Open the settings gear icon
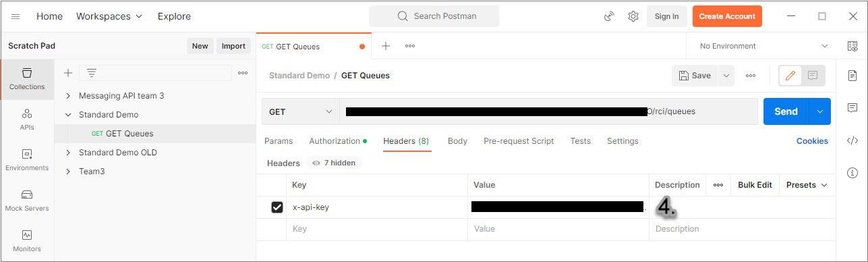 pos(633,16)
